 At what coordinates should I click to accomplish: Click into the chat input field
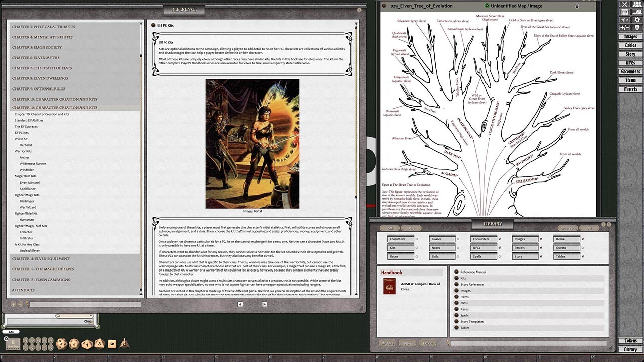[x=50, y=321]
